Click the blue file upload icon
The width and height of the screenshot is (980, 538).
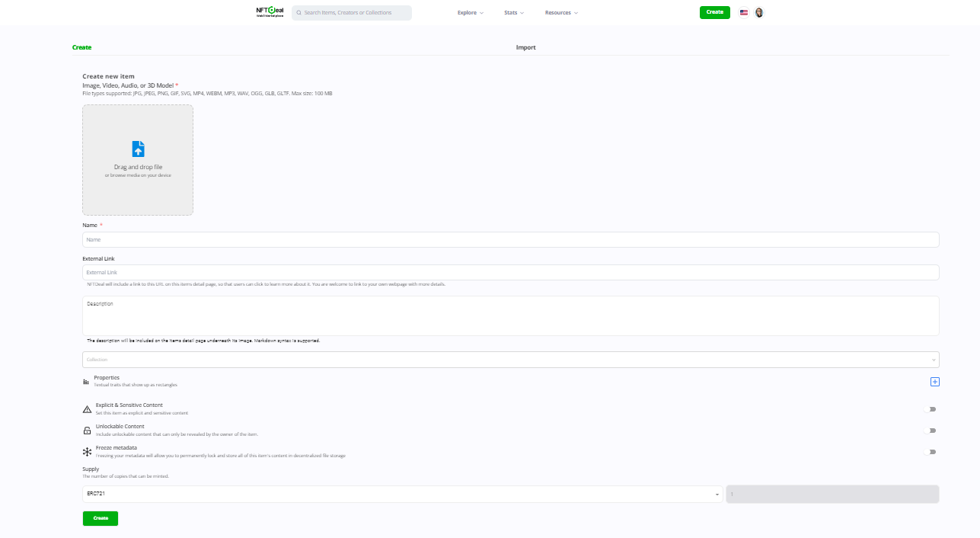click(138, 149)
